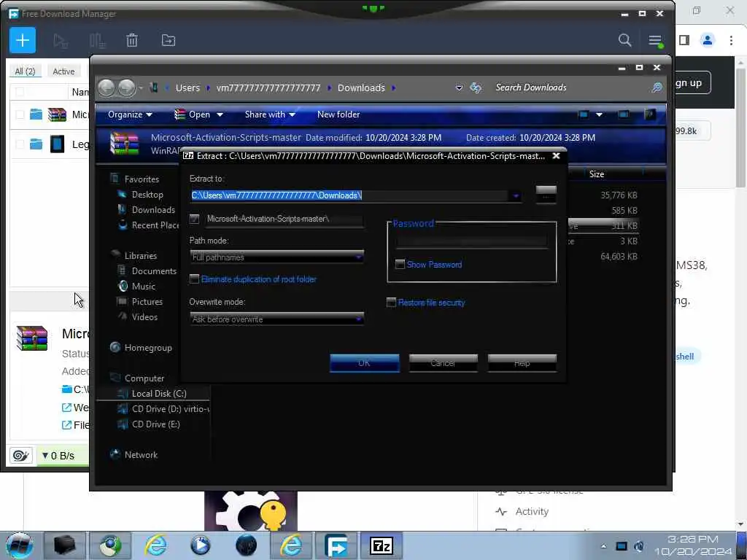Refresh the Downloads folder address bar
The image size is (747, 560).
[x=476, y=87]
